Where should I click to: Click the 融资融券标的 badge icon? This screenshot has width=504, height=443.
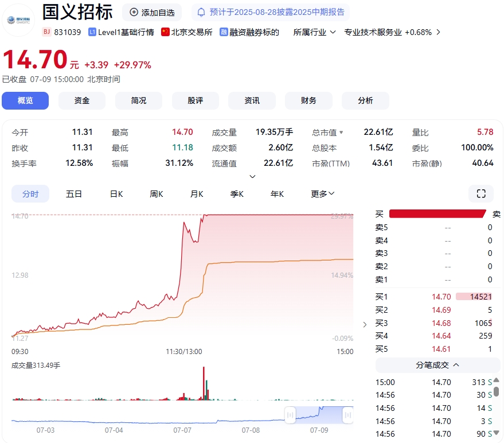click(224, 32)
